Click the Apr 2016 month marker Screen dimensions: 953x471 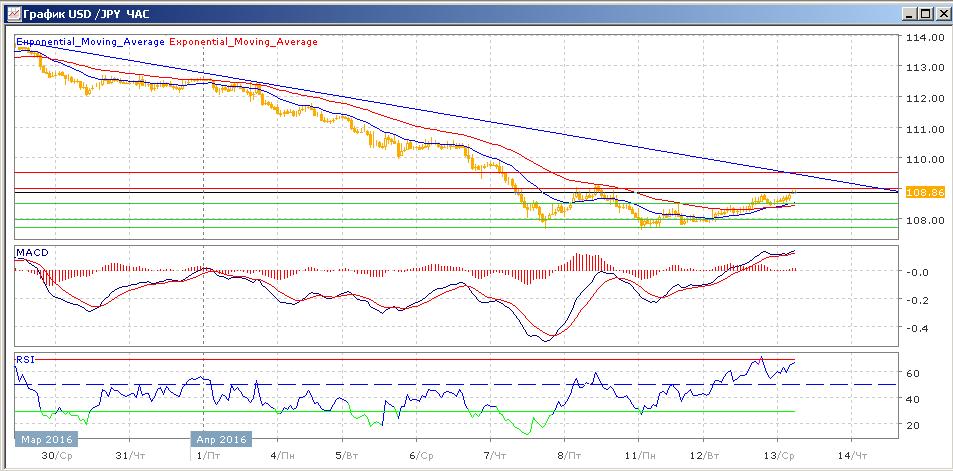pyautogui.click(x=220, y=438)
